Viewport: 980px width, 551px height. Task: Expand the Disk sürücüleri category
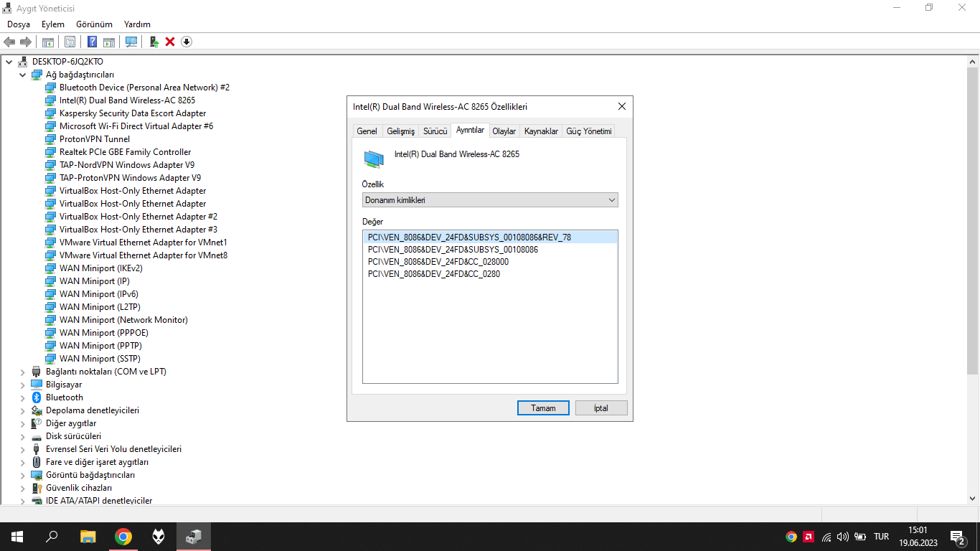pyautogui.click(x=22, y=436)
